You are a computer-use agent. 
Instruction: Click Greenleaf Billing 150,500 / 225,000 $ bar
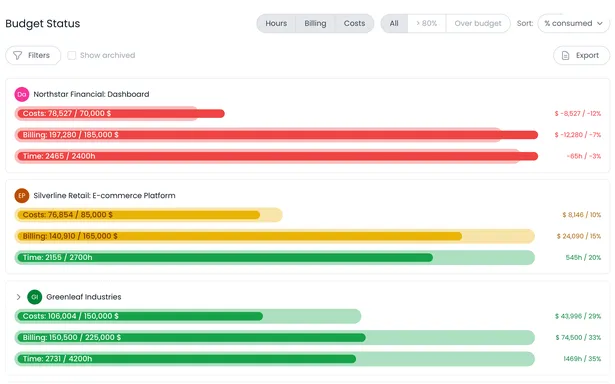pyautogui.click(x=275, y=337)
